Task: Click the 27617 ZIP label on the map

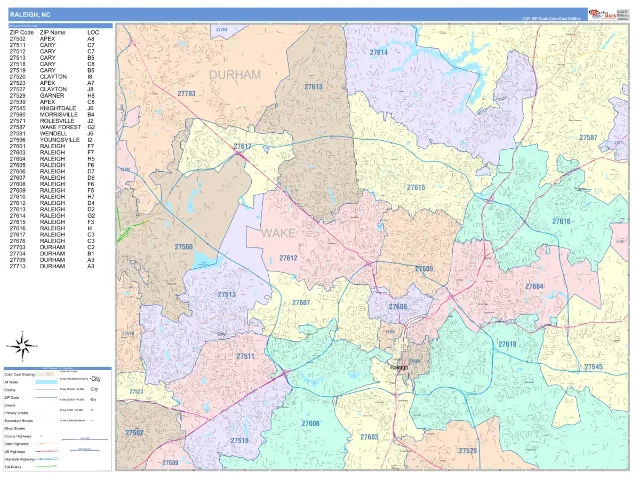Action: coord(242,146)
